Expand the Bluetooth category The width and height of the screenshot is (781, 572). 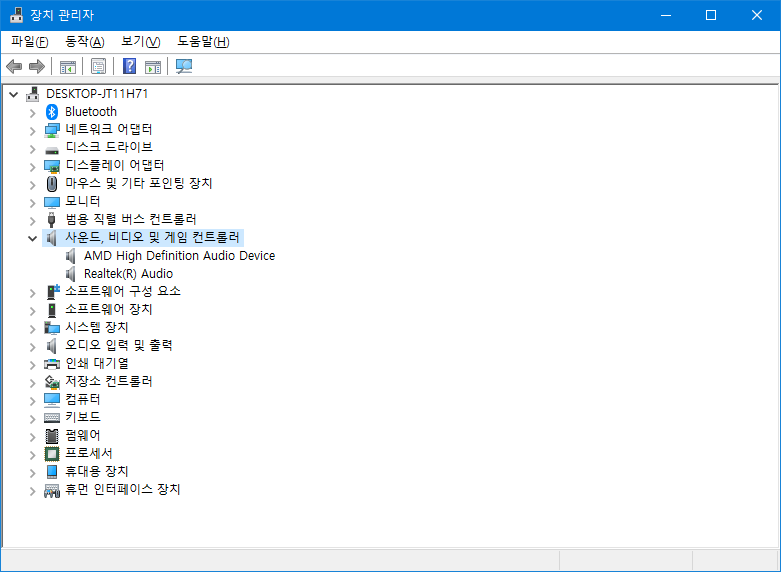(32, 113)
